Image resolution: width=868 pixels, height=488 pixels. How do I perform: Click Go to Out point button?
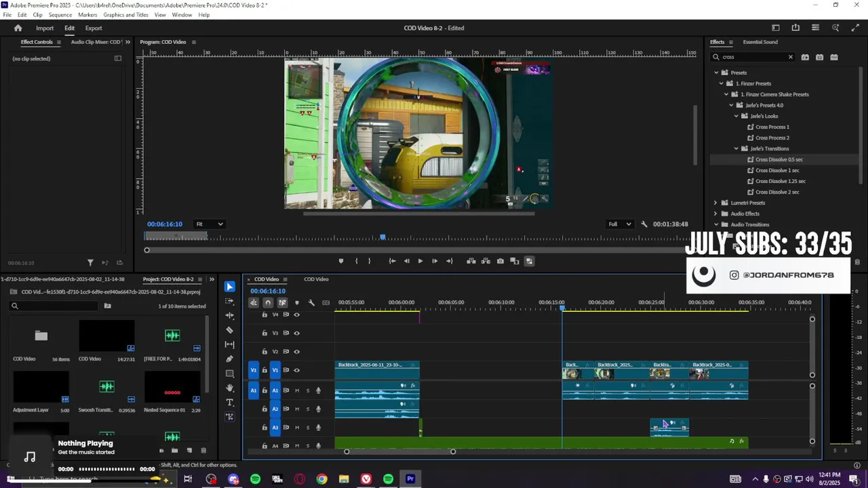click(x=449, y=261)
